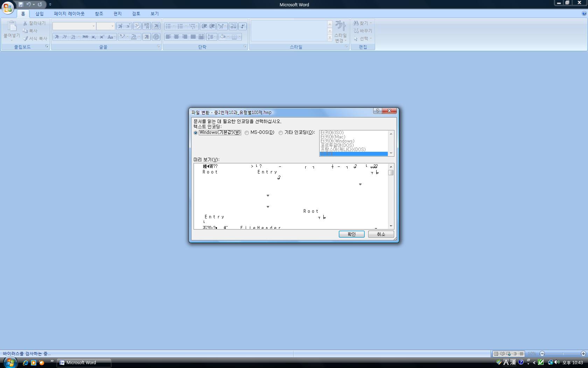Open the Font group dialog launcher

pyautogui.click(x=158, y=46)
